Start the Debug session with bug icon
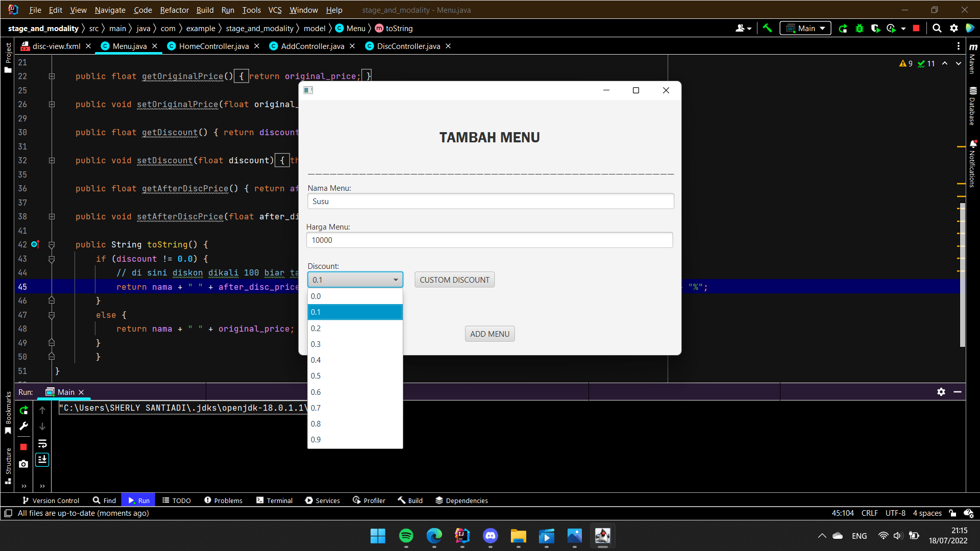This screenshot has height=551, width=980. point(860,28)
